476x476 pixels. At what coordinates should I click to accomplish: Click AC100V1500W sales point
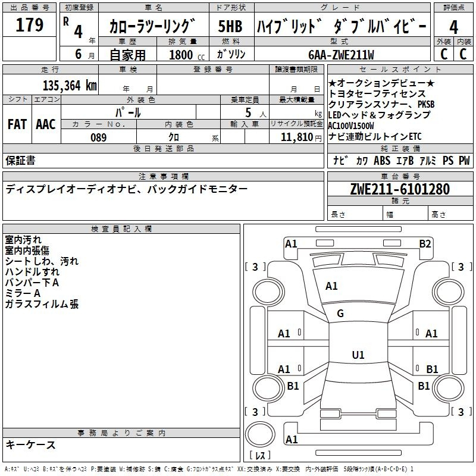pyautogui.click(x=351, y=126)
